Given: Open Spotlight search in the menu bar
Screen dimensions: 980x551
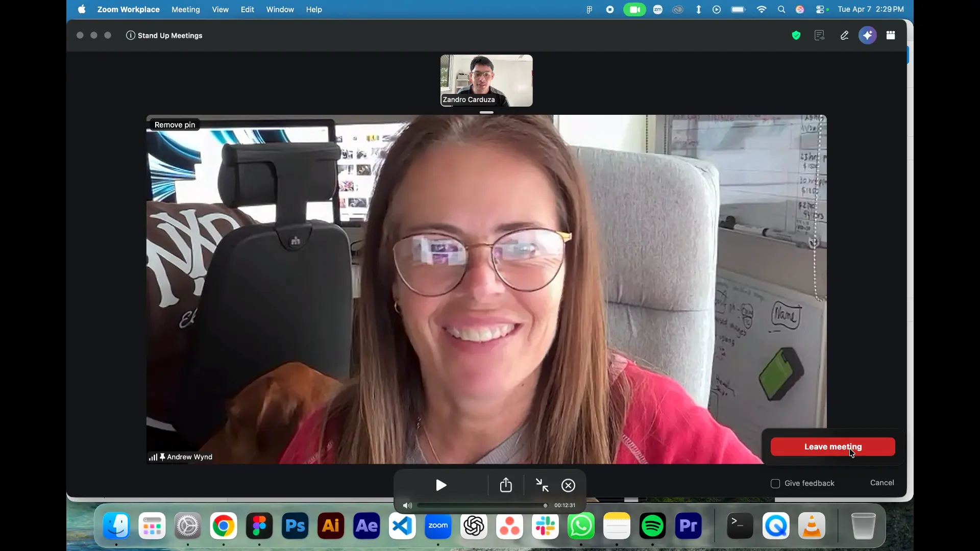Looking at the screenshot, I should pyautogui.click(x=781, y=10).
